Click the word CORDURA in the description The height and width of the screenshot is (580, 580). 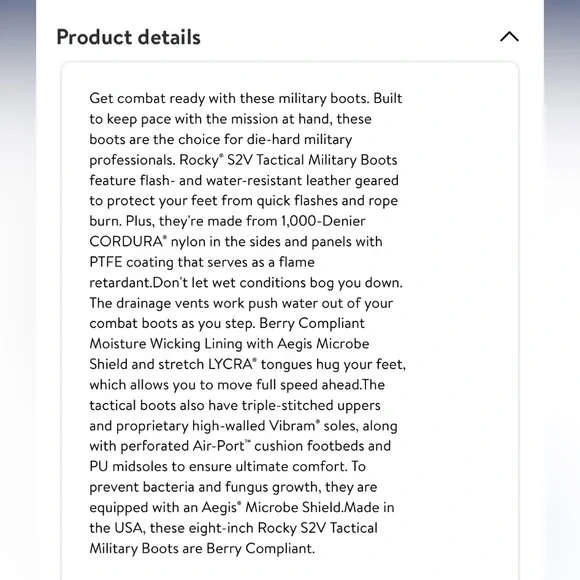tap(128, 242)
